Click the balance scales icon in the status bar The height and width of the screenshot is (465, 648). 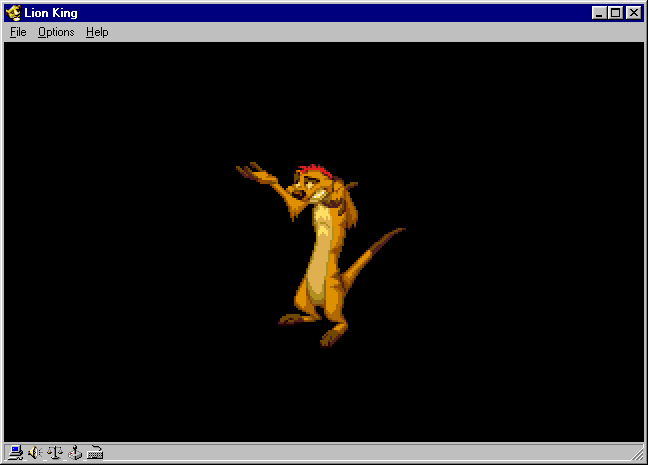pyautogui.click(x=55, y=453)
